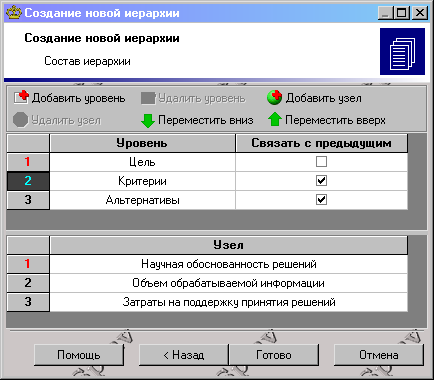Click the Удалить узел label
This screenshot has width=434, height=380.
pyautogui.click(x=66, y=120)
